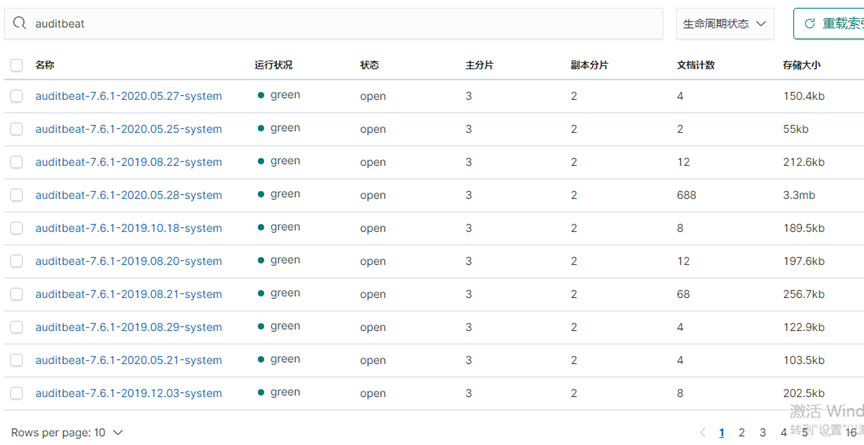Screen dimensions: 864x445
Task: Open index auditbeat-7.6.1-2019.08.21-system
Action: click(129, 294)
